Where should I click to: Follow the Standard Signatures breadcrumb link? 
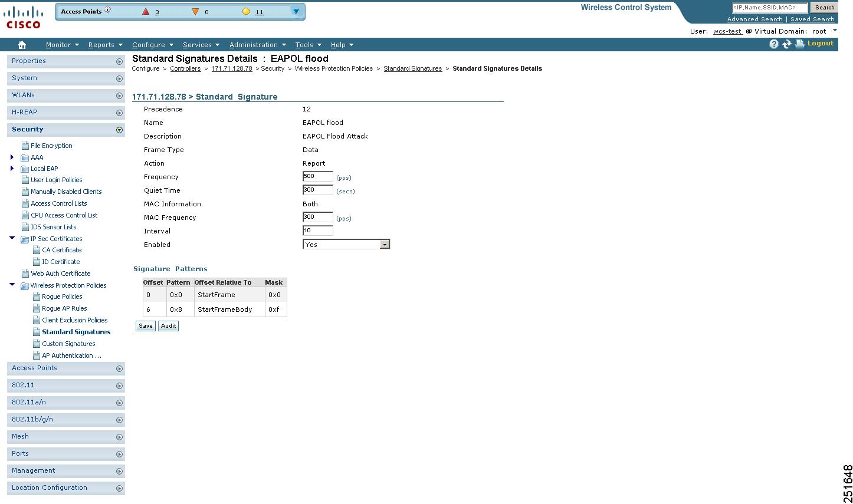pyautogui.click(x=413, y=68)
